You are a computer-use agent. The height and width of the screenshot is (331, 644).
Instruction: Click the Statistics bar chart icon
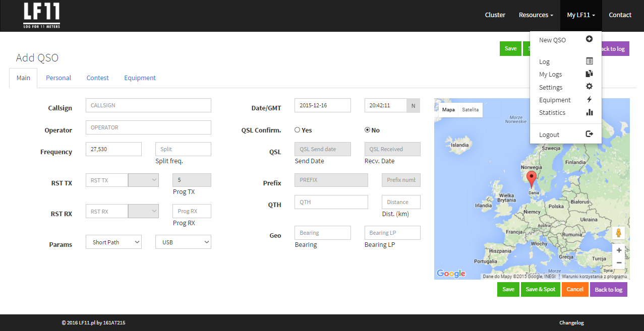(589, 112)
